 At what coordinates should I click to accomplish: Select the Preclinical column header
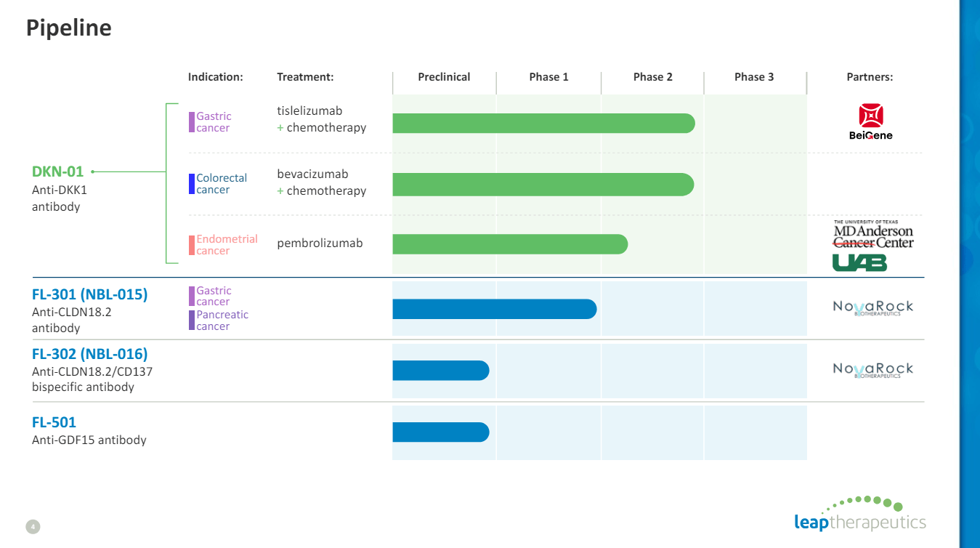tap(444, 76)
